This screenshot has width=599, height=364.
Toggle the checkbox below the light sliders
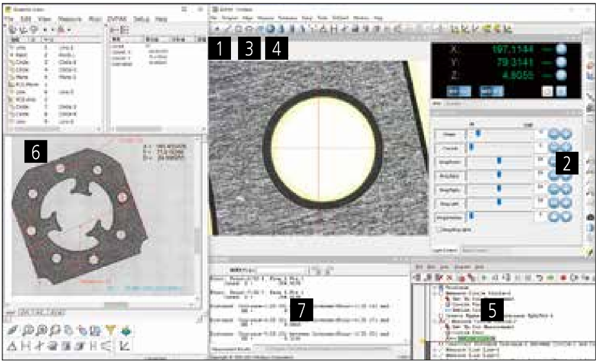click(x=439, y=229)
